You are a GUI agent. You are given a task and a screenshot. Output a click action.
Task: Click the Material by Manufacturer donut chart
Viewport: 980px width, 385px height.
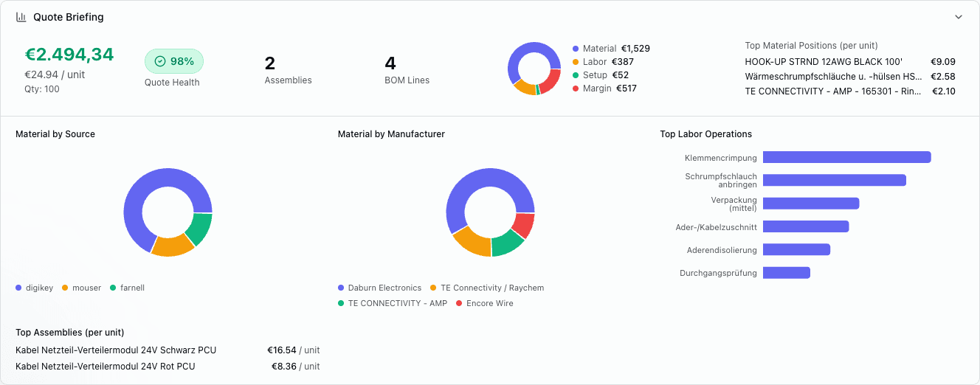tap(490, 212)
